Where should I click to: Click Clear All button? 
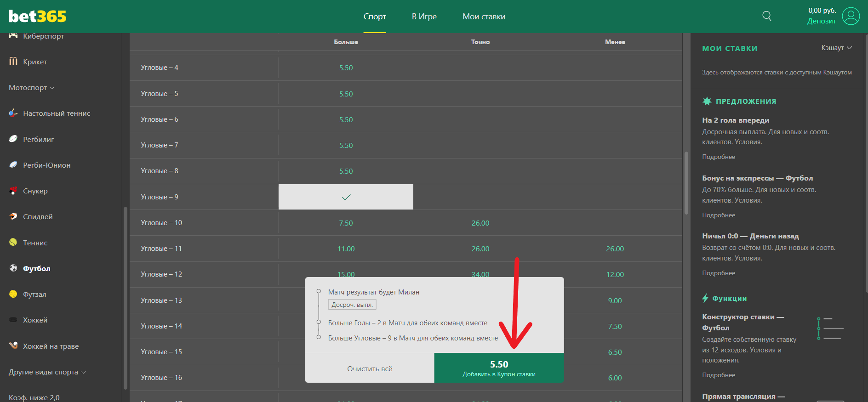click(370, 368)
